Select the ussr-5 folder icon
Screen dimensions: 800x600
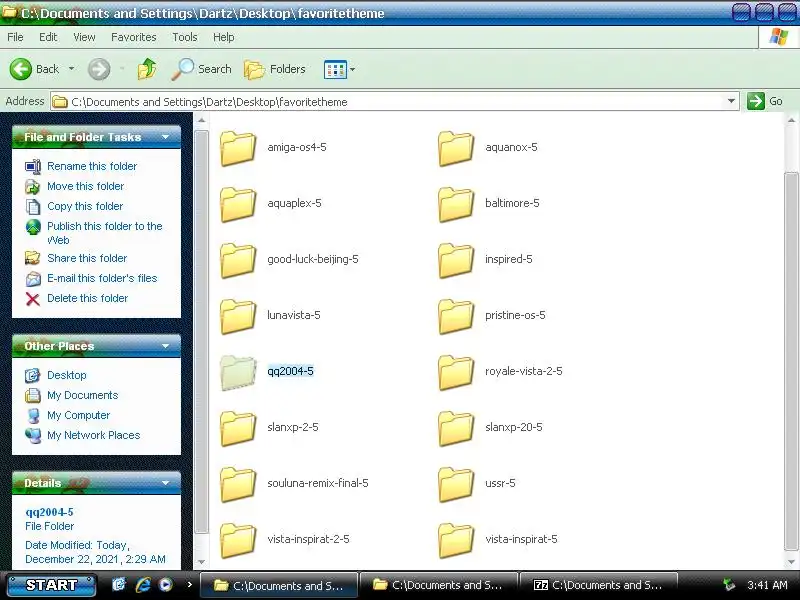[456, 485]
